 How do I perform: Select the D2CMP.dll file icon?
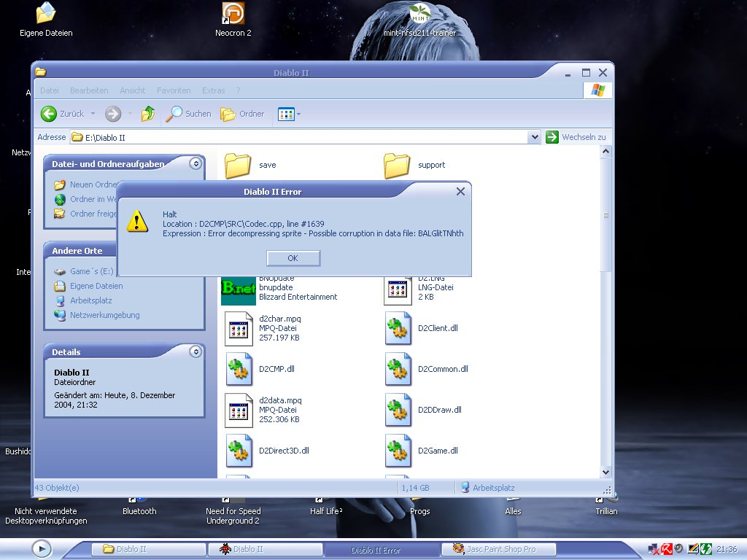point(239,369)
